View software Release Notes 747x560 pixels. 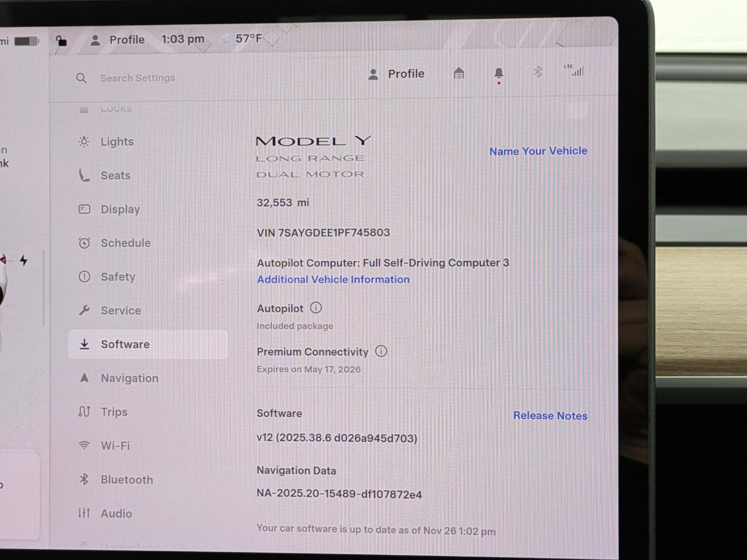tap(550, 416)
